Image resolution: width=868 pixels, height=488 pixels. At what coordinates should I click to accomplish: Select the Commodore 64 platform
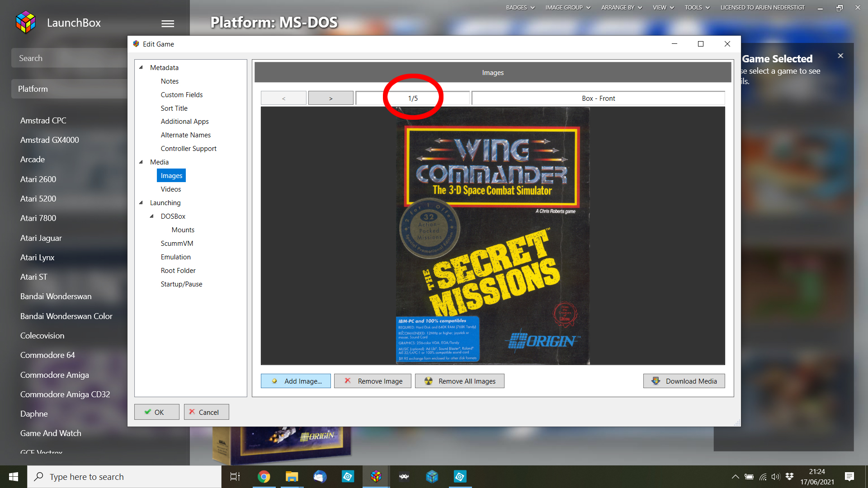47,355
